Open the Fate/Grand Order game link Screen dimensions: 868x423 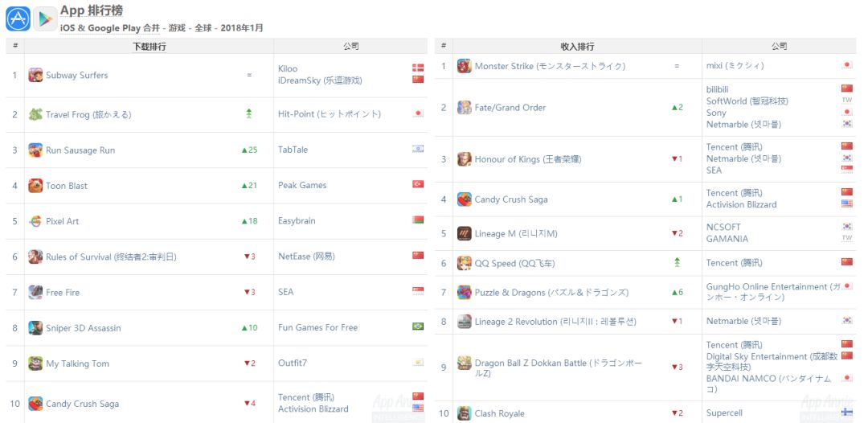[510, 108]
